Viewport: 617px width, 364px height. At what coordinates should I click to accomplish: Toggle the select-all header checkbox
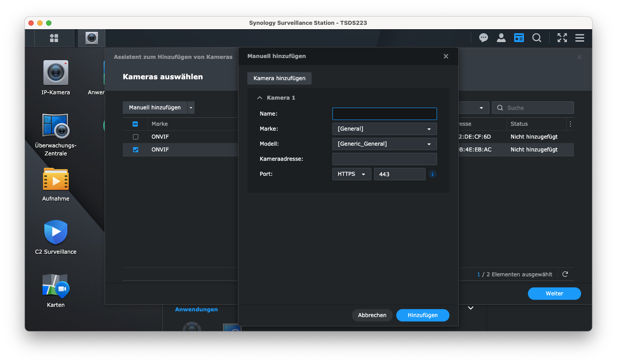pyautogui.click(x=136, y=124)
